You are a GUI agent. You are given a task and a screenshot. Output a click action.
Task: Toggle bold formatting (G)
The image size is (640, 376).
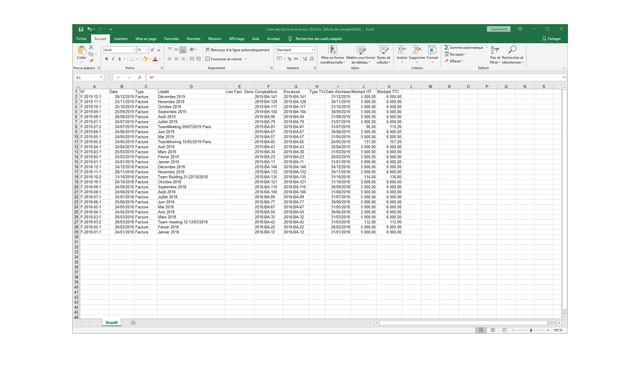[x=107, y=59]
